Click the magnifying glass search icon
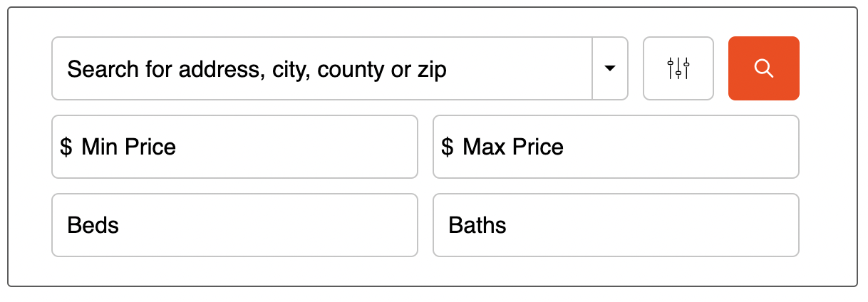The image size is (868, 302). pyautogui.click(x=763, y=68)
